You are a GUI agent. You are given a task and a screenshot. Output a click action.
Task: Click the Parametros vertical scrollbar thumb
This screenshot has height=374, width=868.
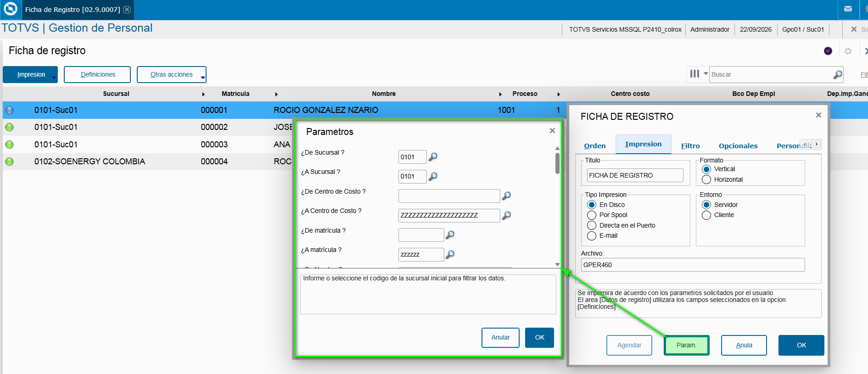557,163
